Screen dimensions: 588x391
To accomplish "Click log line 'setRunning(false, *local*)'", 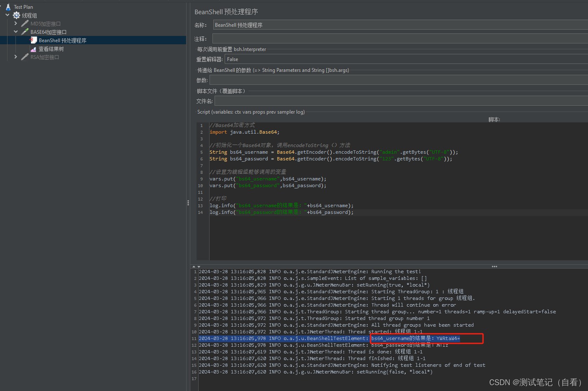I will (x=316, y=372).
